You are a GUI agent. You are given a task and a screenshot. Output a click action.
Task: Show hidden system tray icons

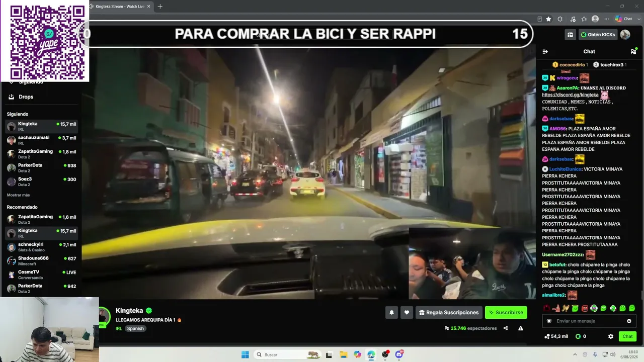575,354
